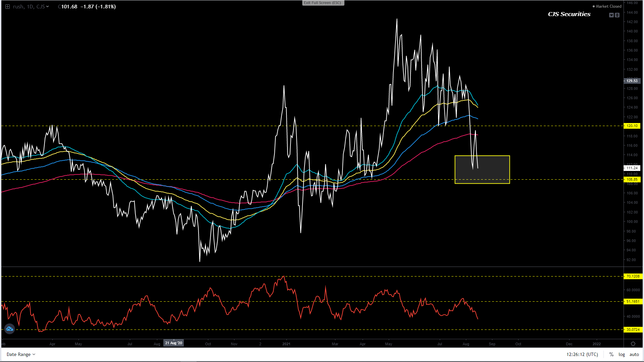The width and height of the screenshot is (644, 362).
Task: Open the Date Range dropdown
Action: pyautogui.click(x=21, y=354)
